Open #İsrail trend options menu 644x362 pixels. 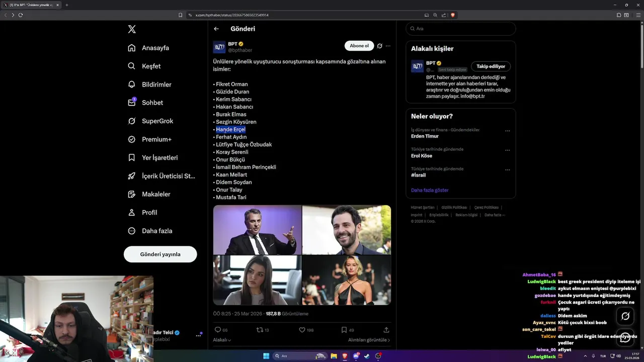pyautogui.click(x=507, y=170)
